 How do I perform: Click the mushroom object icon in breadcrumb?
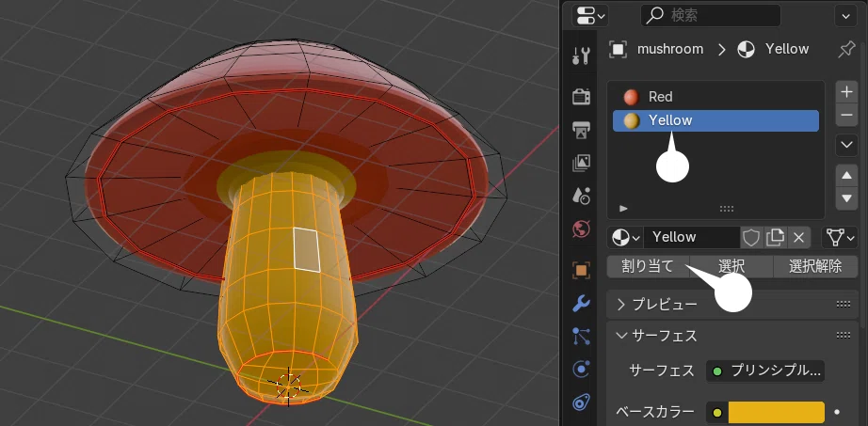click(x=618, y=49)
